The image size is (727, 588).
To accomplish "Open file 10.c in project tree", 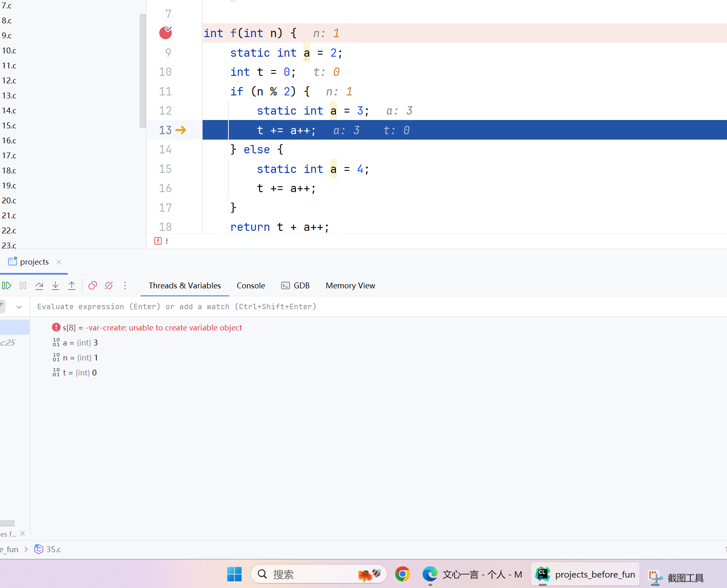I will (x=9, y=50).
